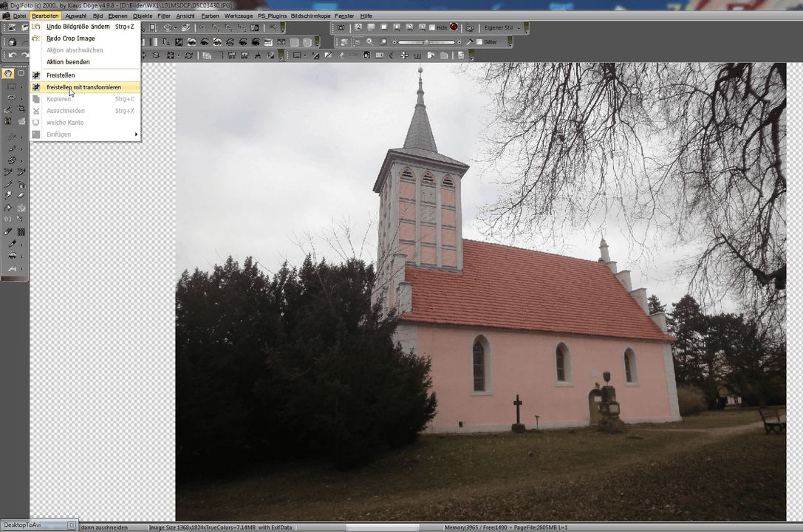Click Undo Bildgröße ändern entry
Viewport: 803px width, 532px height.
[x=78, y=27]
